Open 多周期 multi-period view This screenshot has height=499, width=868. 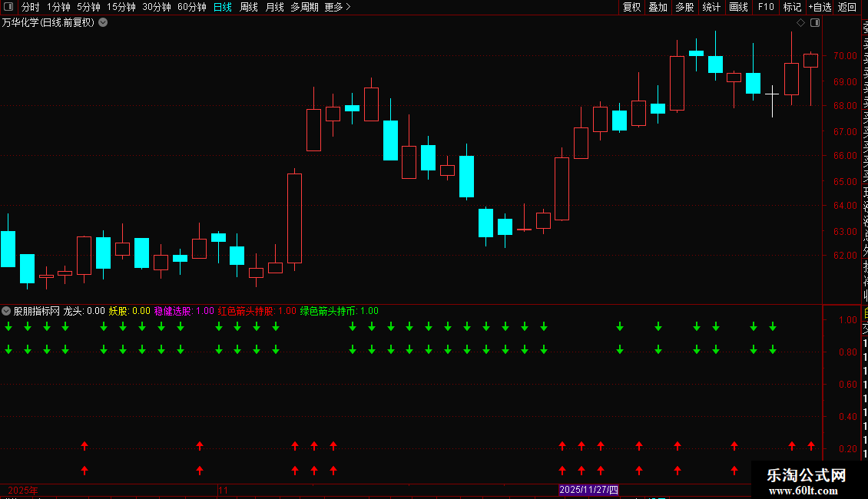(304, 7)
